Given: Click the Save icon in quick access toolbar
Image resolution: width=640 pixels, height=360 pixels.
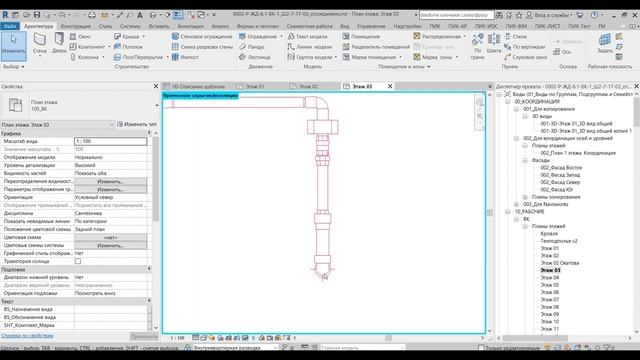Looking at the screenshot, I should (37, 15).
